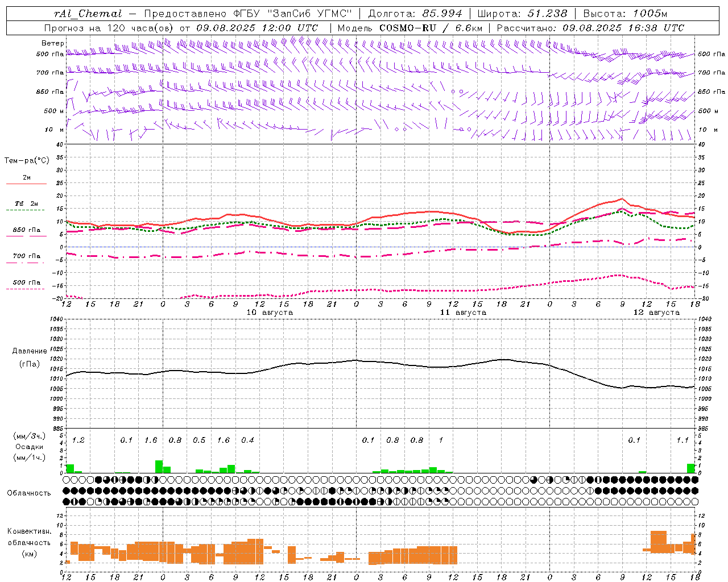Click the precipitation value 1.1
The width and height of the screenshot is (728, 582).
[x=682, y=440]
